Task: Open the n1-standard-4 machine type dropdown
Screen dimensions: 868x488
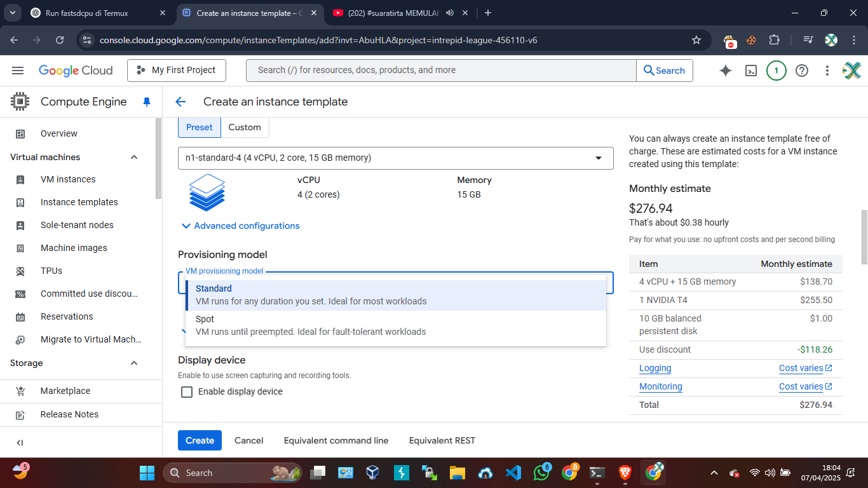Action: click(396, 158)
